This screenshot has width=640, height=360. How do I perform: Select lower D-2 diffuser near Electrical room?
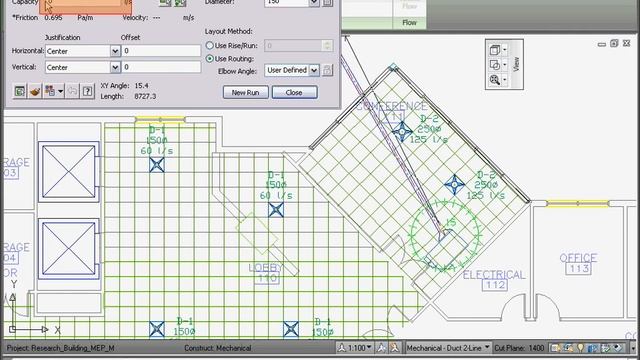pyautogui.click(x=454, y=185)
